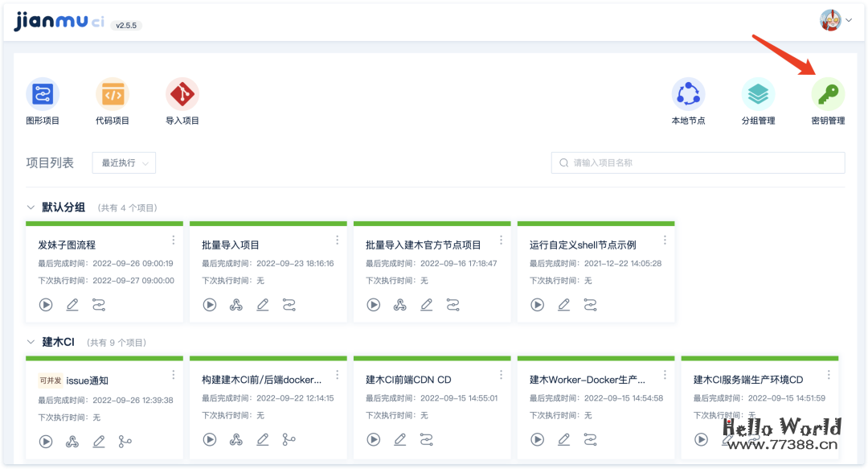This screenshot has height=469, width=868.
Task: Open more options for 发妹子图流程
Action: click(x=174, y=240)
